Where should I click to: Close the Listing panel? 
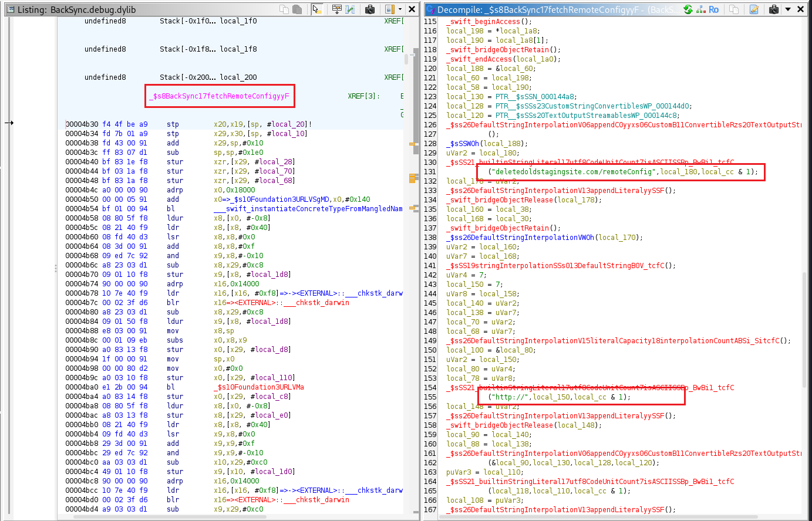tap(412, 9)
